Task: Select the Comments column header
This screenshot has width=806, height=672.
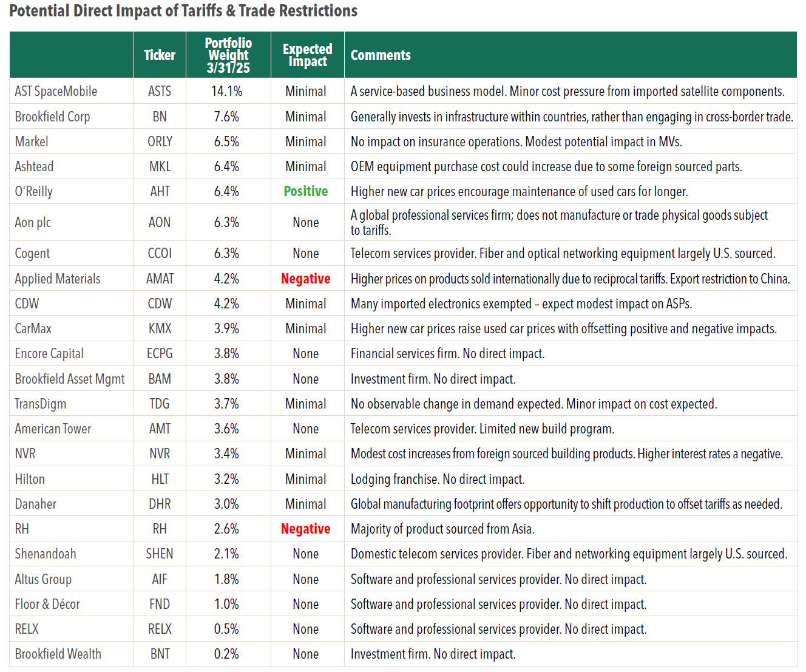Action: (x=381, y=55)
